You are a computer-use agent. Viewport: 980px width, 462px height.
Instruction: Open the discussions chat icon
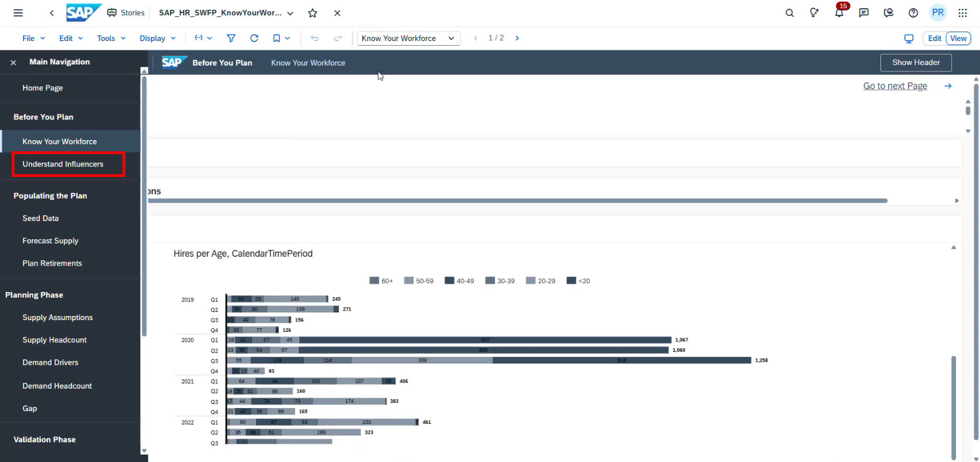point(863,13)
